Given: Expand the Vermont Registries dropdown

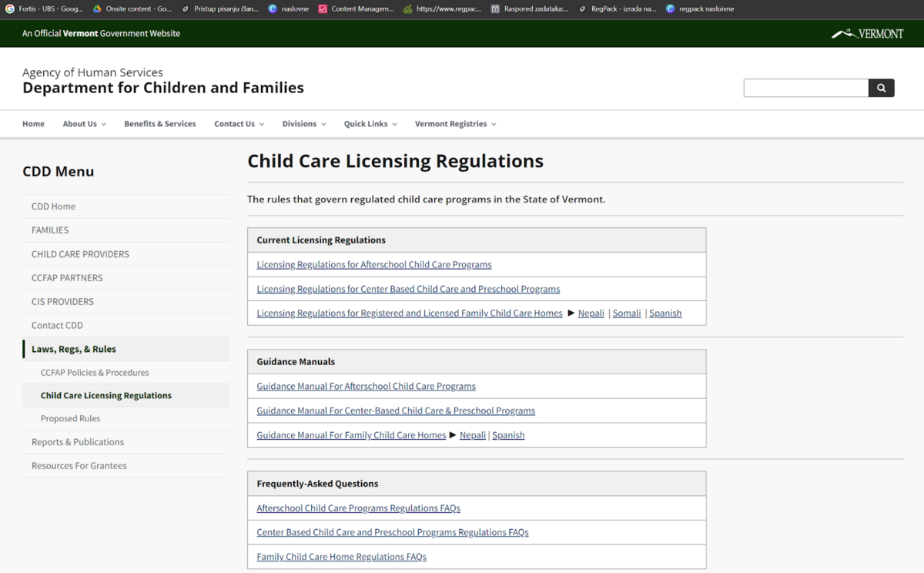Looking at the screenshot, I should pos(455,124).
